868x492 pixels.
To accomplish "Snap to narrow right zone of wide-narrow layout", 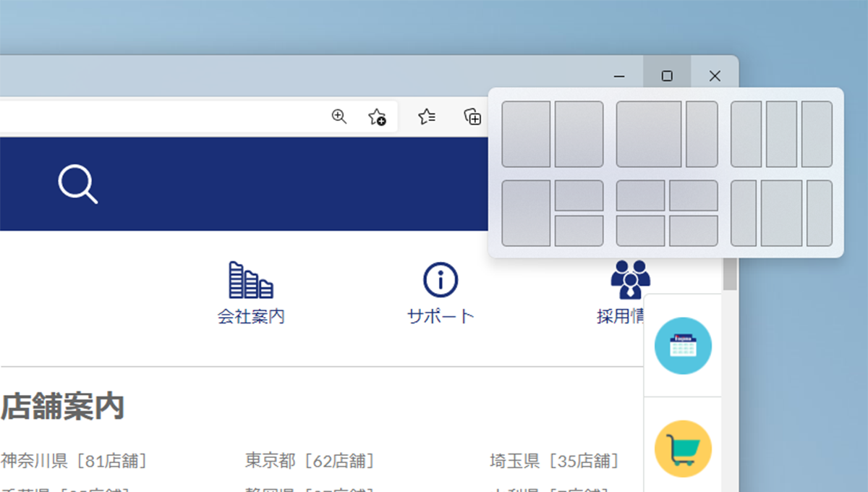I will click(702, 134).
